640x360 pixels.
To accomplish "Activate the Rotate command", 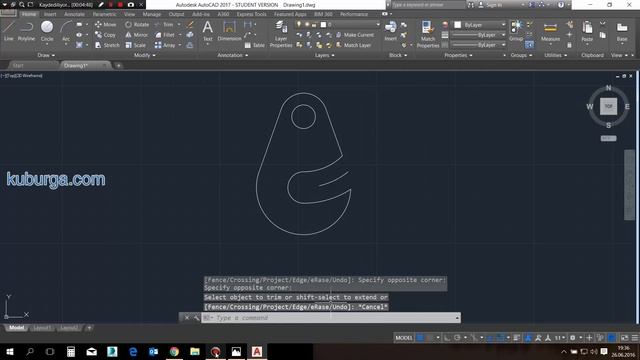I will [137, 24].
